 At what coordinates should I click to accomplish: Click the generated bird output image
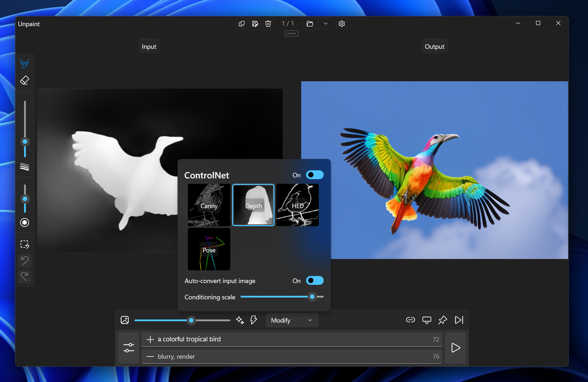[x=434, y=170]
